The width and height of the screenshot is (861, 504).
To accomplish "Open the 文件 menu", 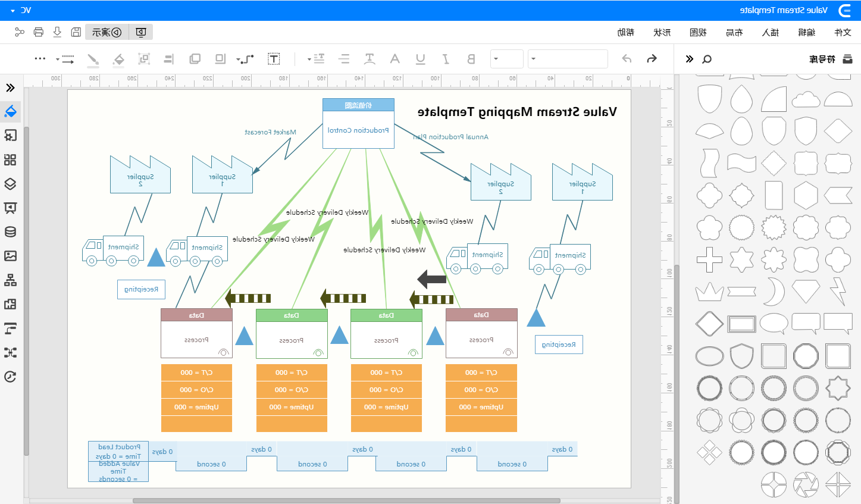I will tap(843, 32).
